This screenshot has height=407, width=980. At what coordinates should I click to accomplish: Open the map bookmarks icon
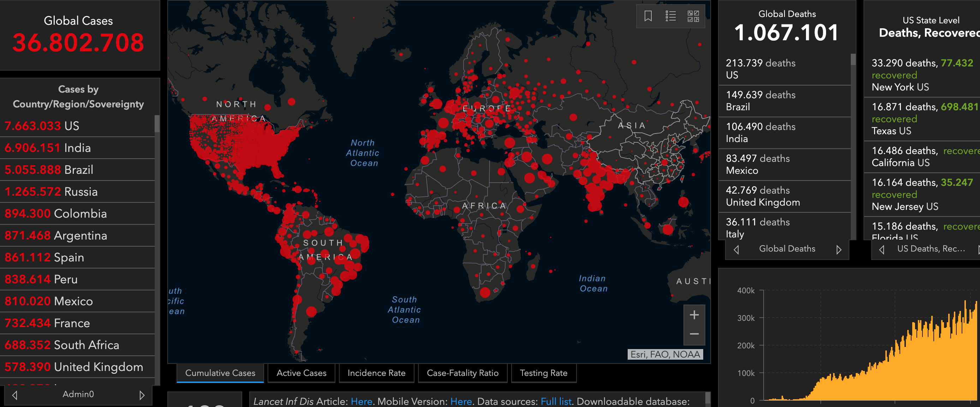pos(648,16)
